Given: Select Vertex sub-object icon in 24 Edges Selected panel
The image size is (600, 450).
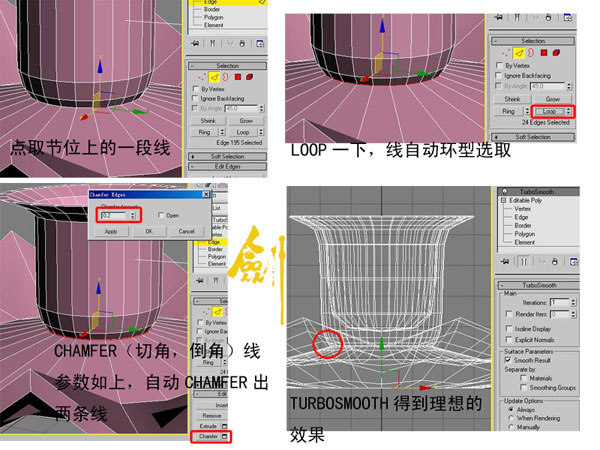Looking at the screenshot, I should click(506, 53).
